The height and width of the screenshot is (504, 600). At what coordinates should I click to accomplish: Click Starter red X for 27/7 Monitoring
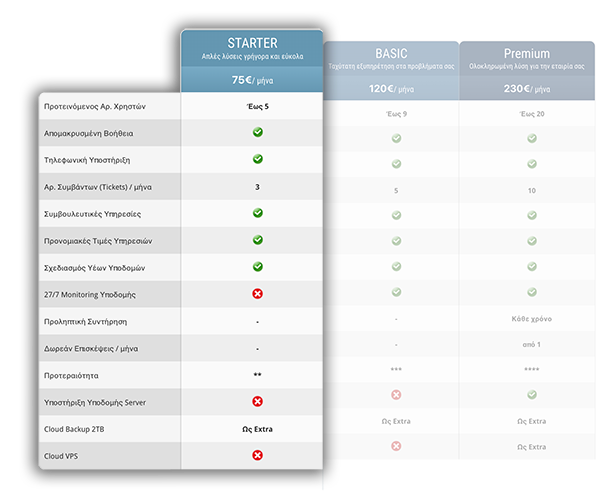[257, 294]
